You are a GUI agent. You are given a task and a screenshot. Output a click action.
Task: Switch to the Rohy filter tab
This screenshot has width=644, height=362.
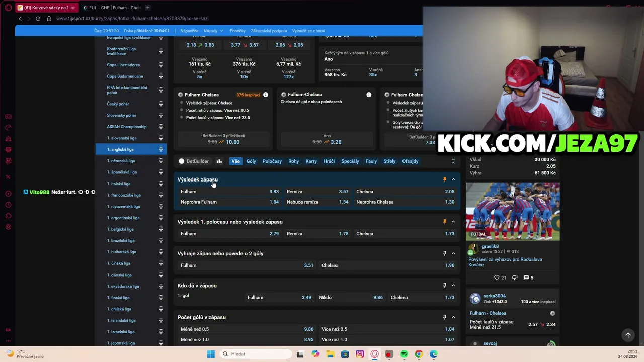[294, 161]
